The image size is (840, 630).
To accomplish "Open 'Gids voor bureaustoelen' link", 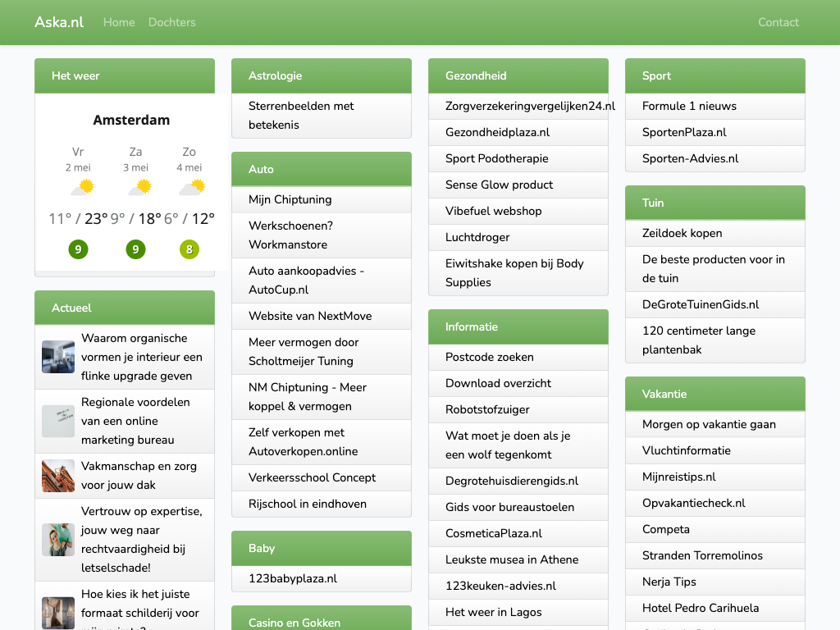I will [x=510, y=507].
